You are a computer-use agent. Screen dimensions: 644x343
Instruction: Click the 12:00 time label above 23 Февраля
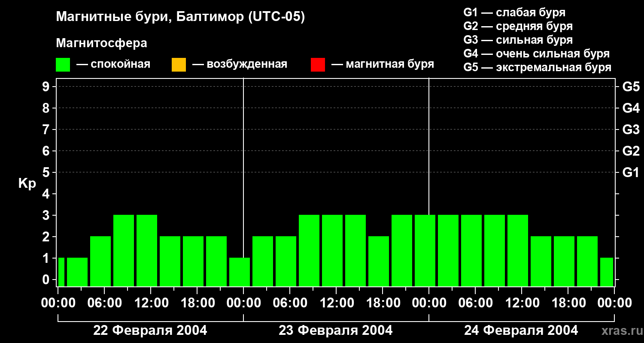(x=336, y=303)
